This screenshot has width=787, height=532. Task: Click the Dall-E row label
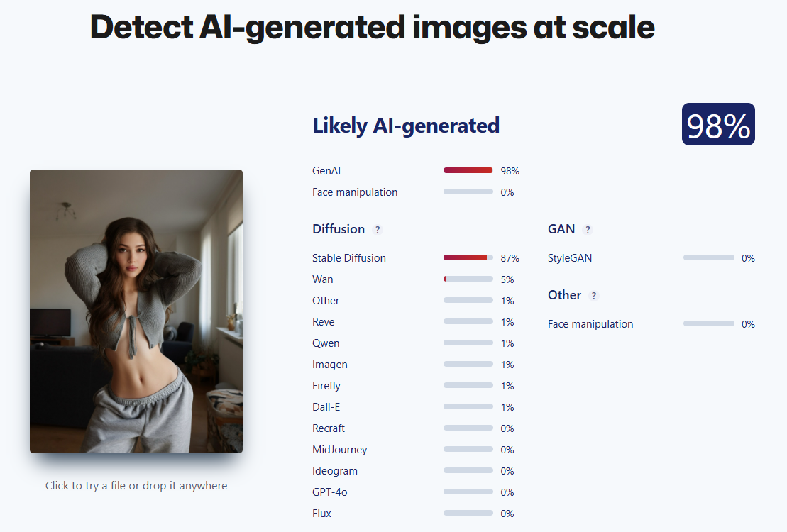(x=326, y=407)
